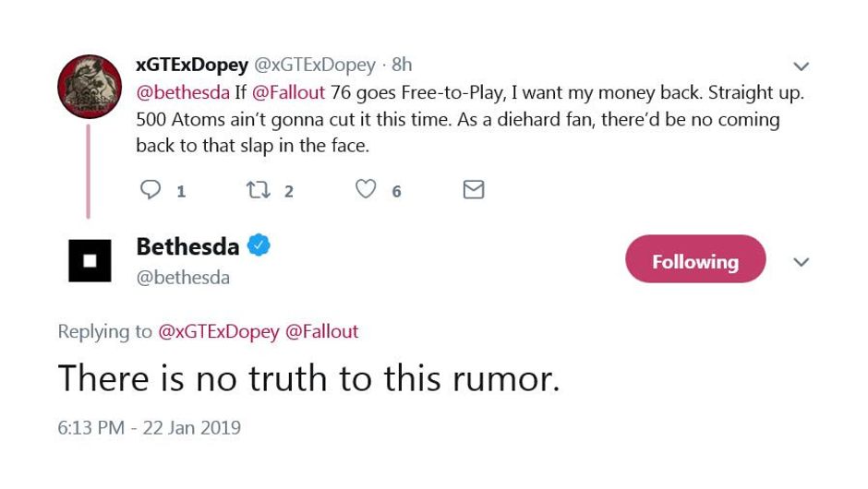The image size is (868, 489).
Task: Expand chevron menu beside Following button
Action: (801, 262)
